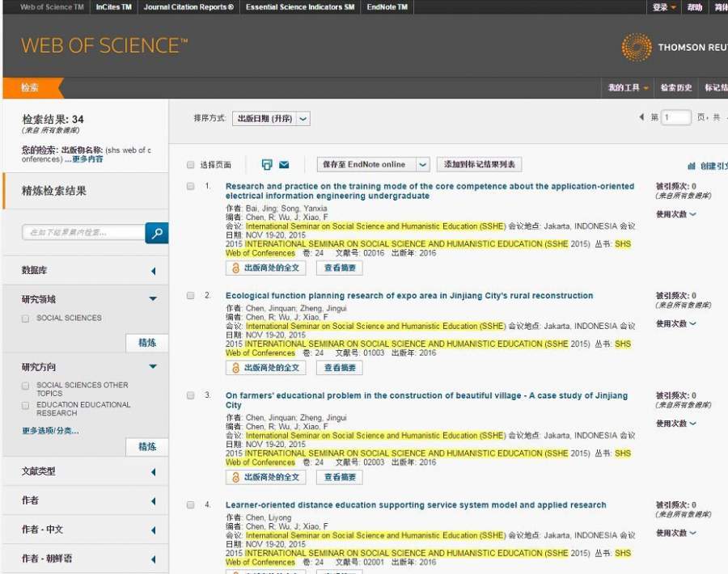
Task: Open the 我的工具 menu
Action: pos(628,87)
